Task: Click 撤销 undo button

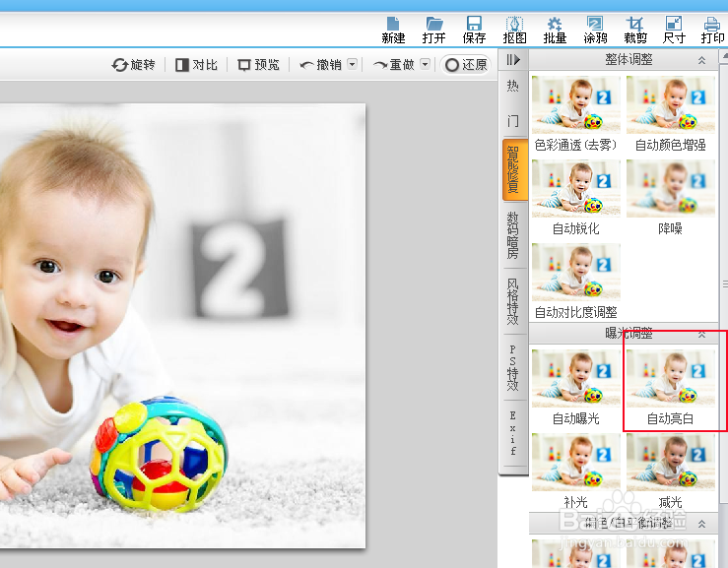Action: pos(321,65)
